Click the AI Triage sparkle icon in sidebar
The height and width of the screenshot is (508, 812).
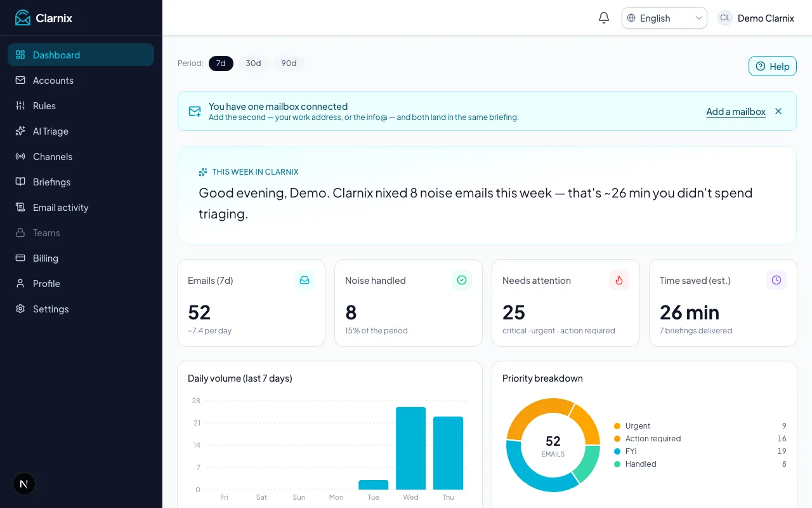20,131
